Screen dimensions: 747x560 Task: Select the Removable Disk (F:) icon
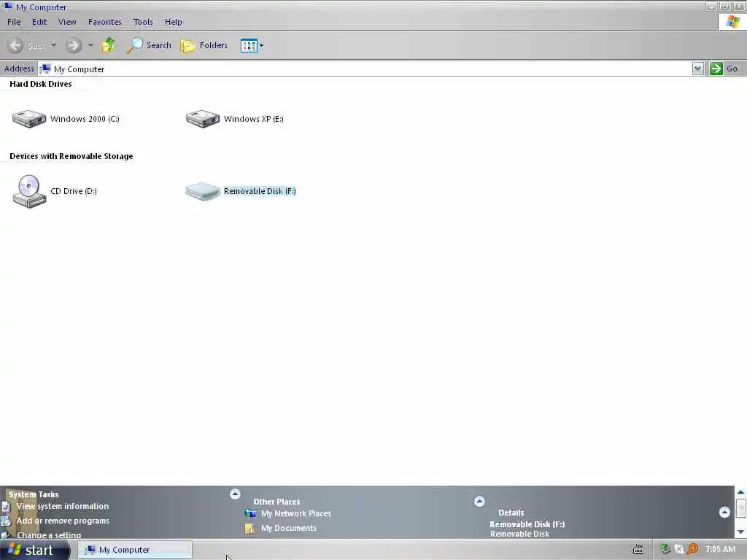tap(203, 191)
